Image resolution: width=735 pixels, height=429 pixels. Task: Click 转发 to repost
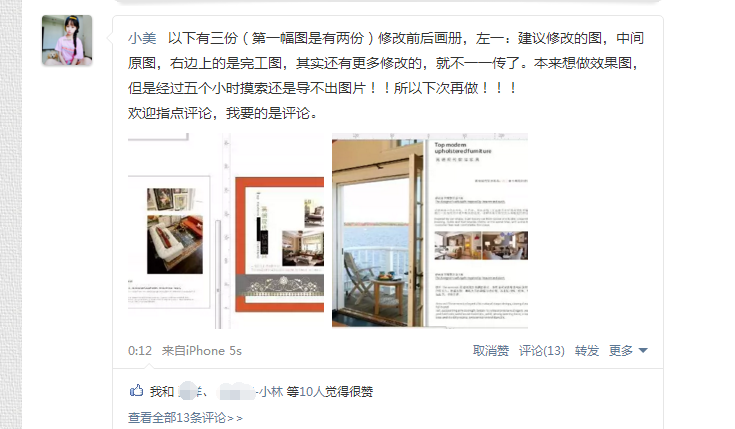coord(587,351)
